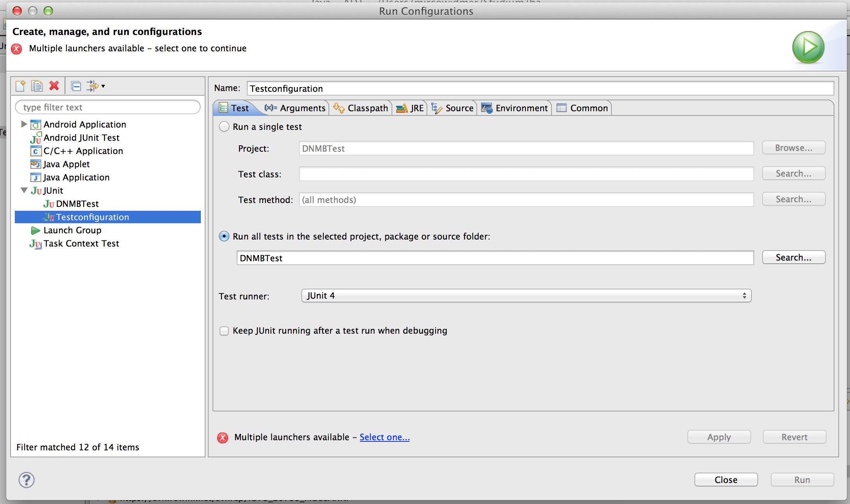Select the Run a single test radio
Viewport: 850px width, 504px height.
[224, 127]
